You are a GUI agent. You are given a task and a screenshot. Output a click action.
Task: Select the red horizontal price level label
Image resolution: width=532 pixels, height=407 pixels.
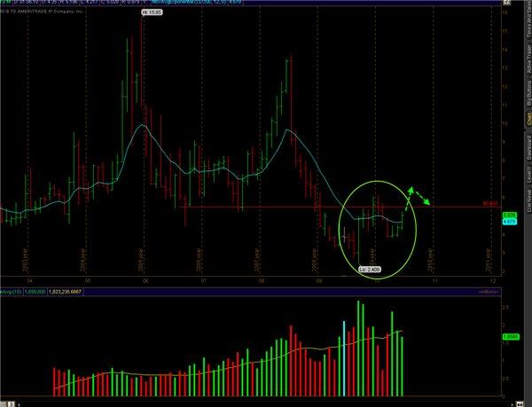490,204
